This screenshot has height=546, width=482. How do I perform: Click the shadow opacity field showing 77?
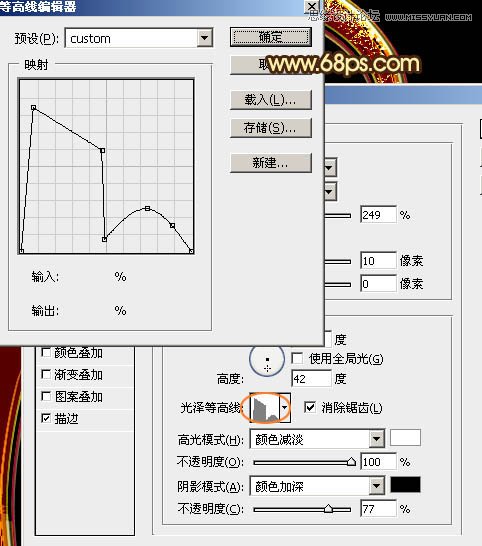click(379, 509)
